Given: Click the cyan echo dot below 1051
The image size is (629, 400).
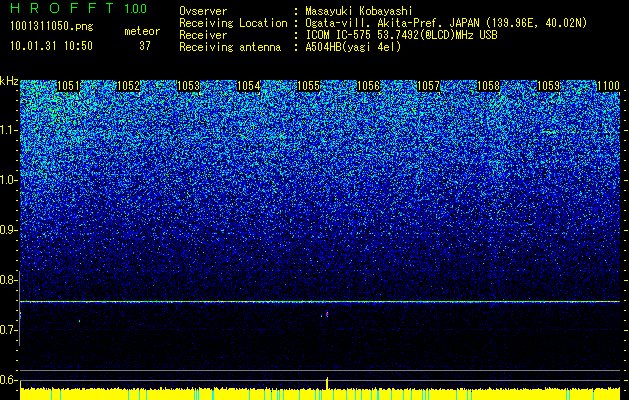Looking at the screenshot, I should tap(79, 321).
